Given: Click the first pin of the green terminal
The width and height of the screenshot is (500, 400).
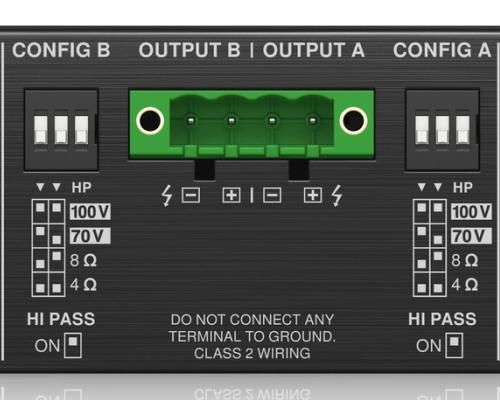Looking at the screenshot, I should pyautogui.click(x=191, y=120).
